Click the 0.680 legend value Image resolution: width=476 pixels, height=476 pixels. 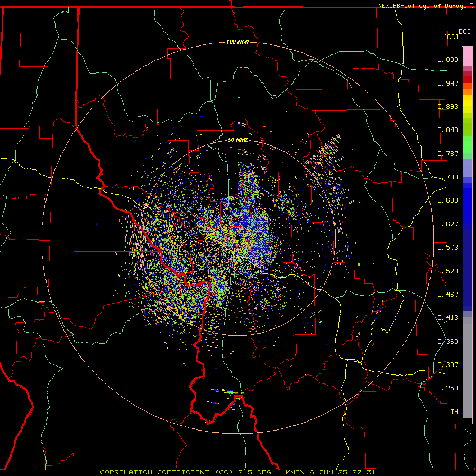448,200
